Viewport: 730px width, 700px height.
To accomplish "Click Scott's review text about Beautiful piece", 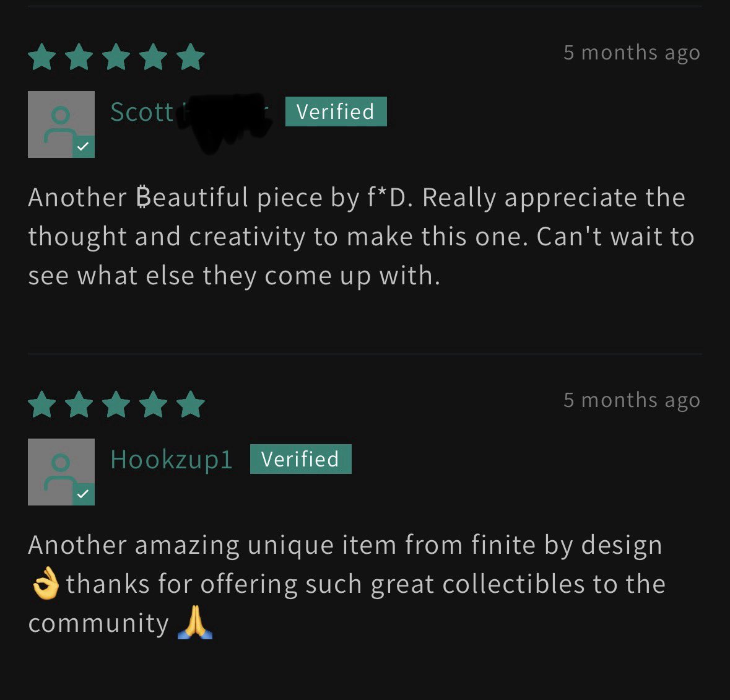I will (x=361, y=237).
